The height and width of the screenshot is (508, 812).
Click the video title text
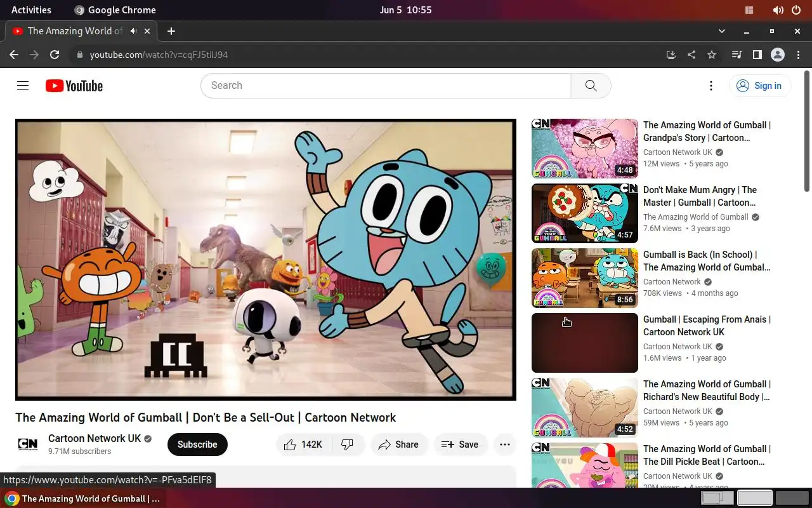206,417
